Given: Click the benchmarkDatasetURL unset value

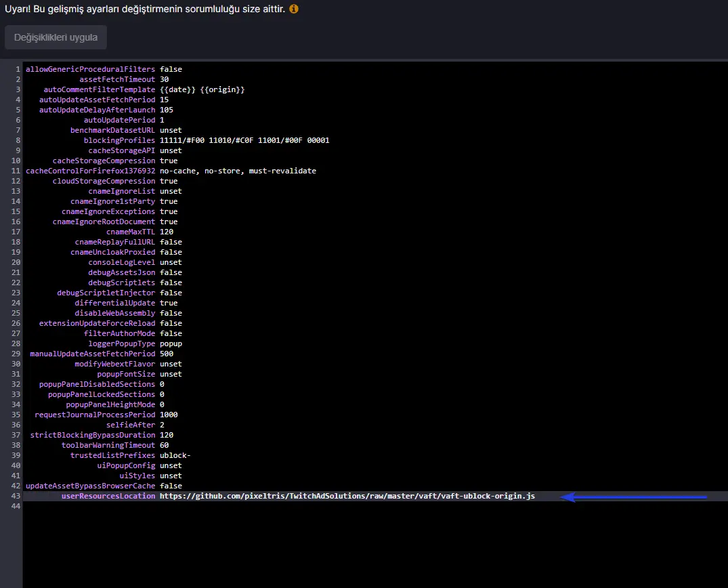Looking at the screenshot, I should [171, 130].
